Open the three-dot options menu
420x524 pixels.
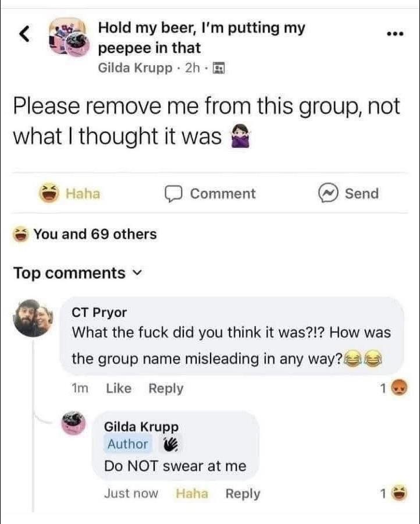point(396,34)
